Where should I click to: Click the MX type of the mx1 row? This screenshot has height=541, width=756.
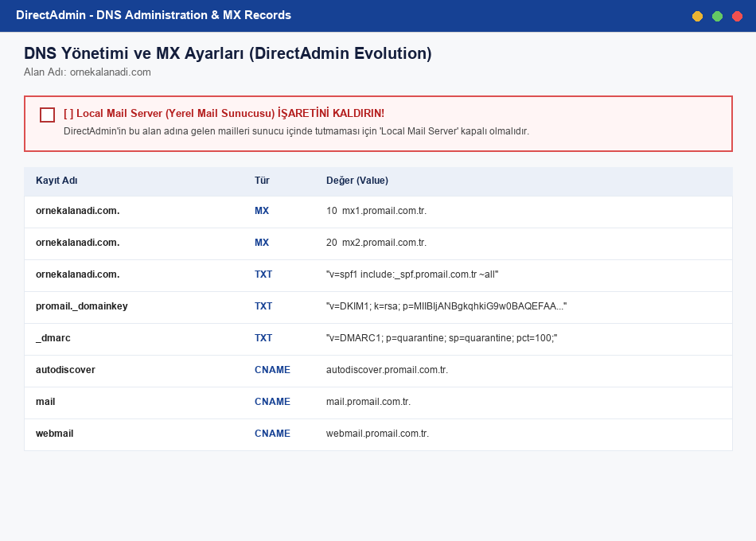tap(262, 211)
